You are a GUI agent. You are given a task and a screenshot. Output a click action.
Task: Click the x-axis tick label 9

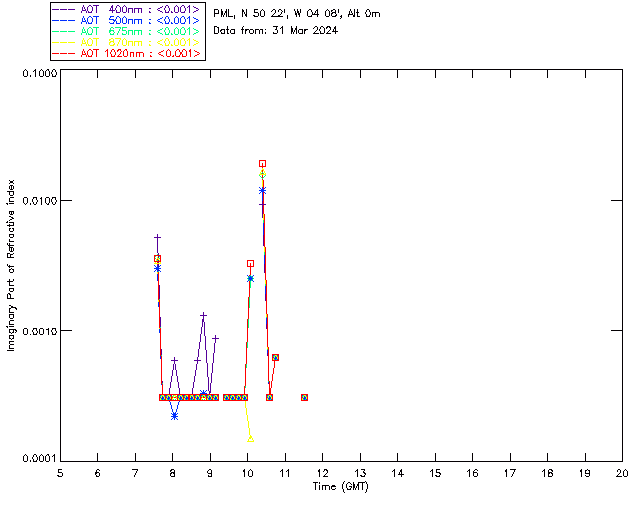210,473
